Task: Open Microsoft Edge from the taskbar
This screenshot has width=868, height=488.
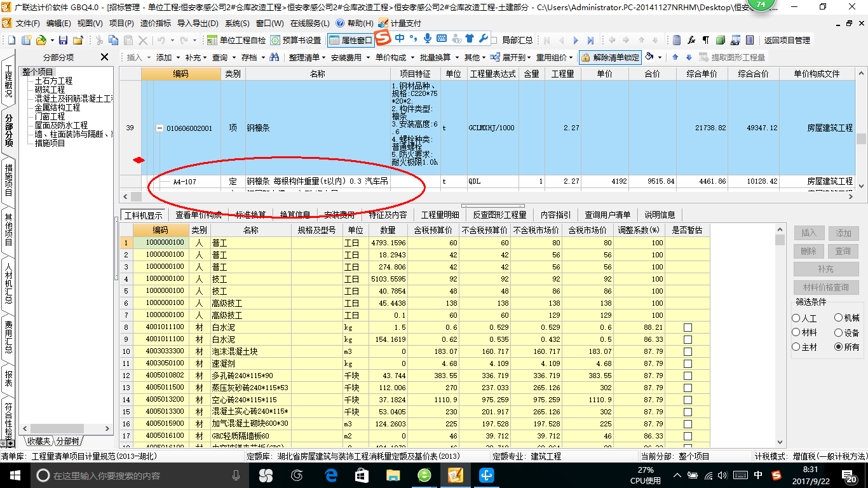Action: coord(330,475)
